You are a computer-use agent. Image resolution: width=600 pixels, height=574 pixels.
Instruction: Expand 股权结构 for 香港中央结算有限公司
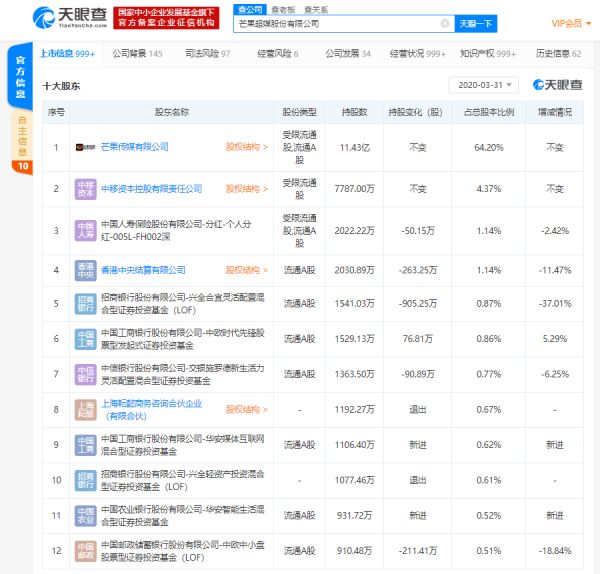[x=247, y=270]
